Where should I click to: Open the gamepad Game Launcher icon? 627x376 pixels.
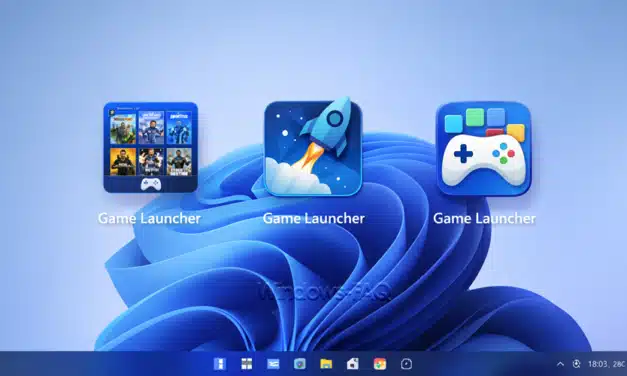tap(484, 148)
